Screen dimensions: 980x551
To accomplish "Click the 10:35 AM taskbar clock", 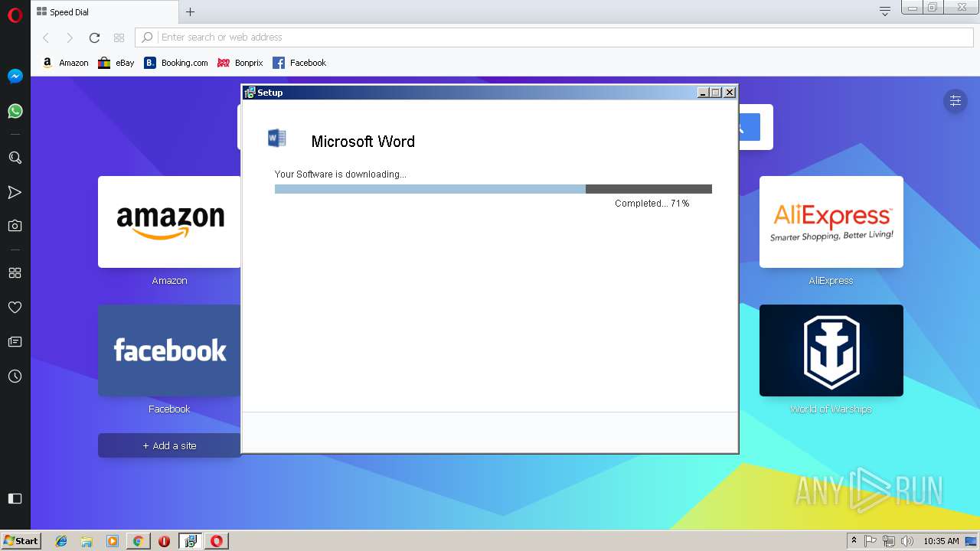I will [941, 541].
